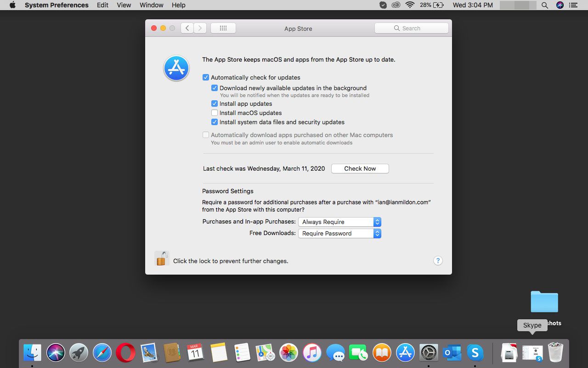Click the preferences Search field
The width and height of the screenshot is (588, 368).
[x=412, y=28]
